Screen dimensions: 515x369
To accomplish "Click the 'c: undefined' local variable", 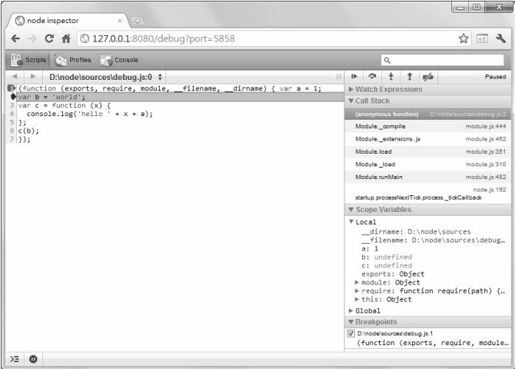I will [387, 266].
